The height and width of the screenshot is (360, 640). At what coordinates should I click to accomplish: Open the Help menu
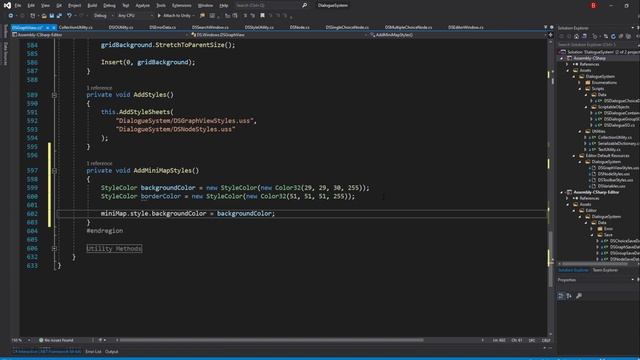tap(224, 5)
